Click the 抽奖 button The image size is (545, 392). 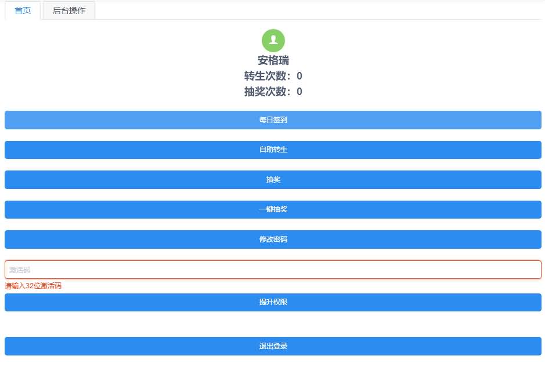pyautogui.click(x=273, y=180)
